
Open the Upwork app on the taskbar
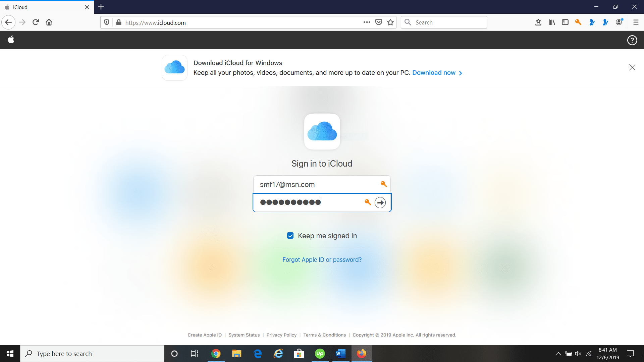(320, 354)
